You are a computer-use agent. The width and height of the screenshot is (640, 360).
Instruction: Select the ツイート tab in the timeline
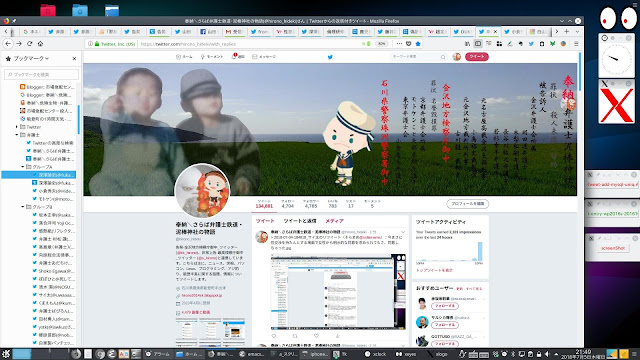click(265, 221)
